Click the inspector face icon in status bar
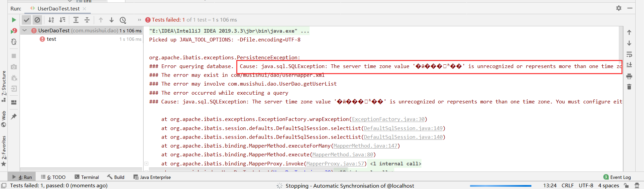Viewport: 644px width, 189px height. pyautogui.click(x=637, y=186)
